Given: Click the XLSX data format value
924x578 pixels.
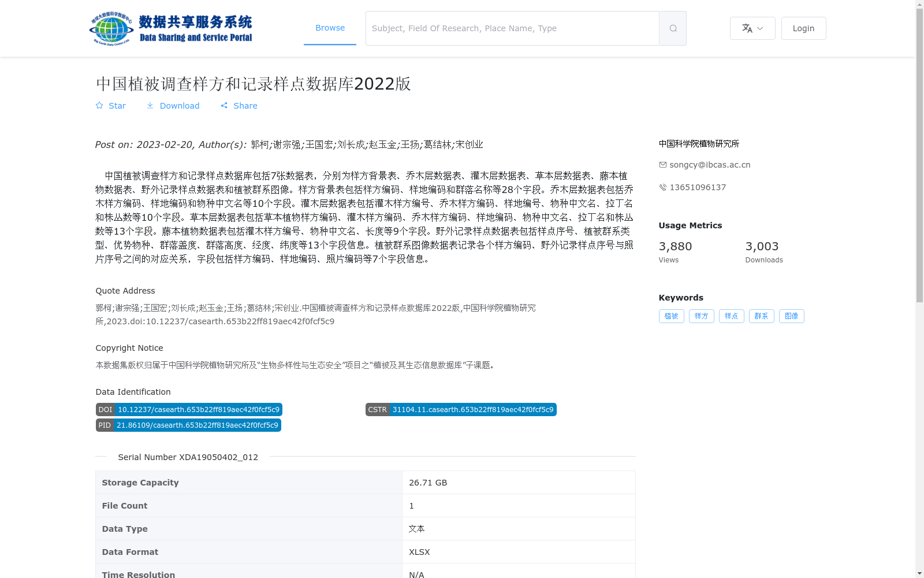Looking at the screenshot, I should click(419, 552).
